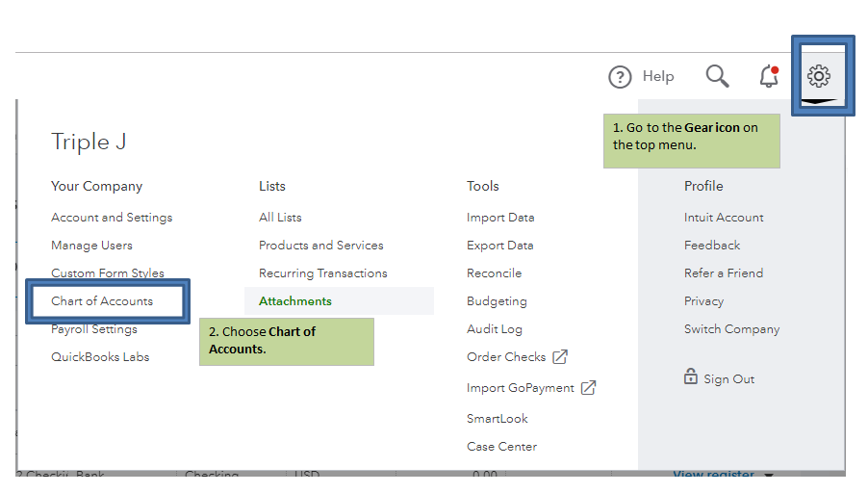Select Attachments from Lists
Image resolution: width=868 pixels, height=493 pixels.
tap(295, 301)
